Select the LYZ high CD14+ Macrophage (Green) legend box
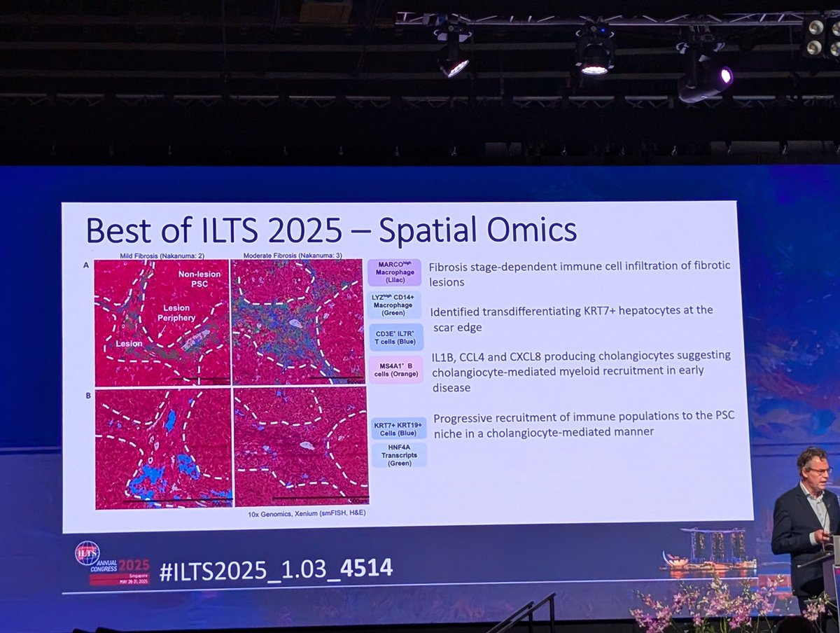The height and width of the screenshot is (633, 840). point(395,305)
